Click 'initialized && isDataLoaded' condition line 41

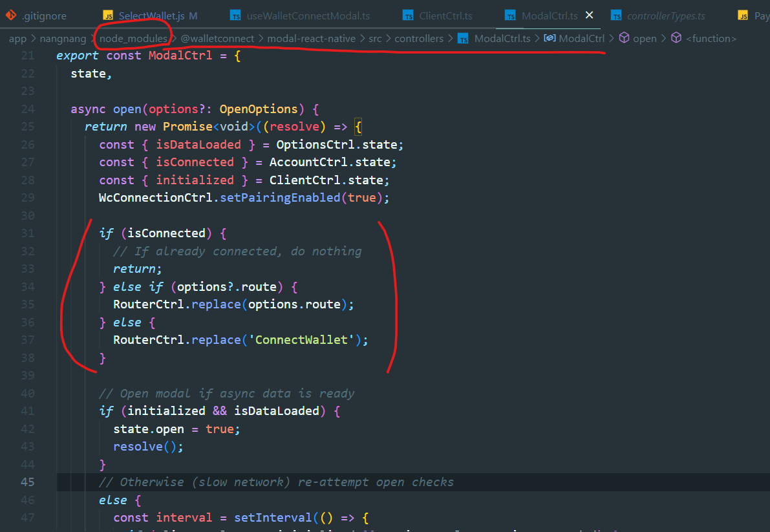pos(224,410)
